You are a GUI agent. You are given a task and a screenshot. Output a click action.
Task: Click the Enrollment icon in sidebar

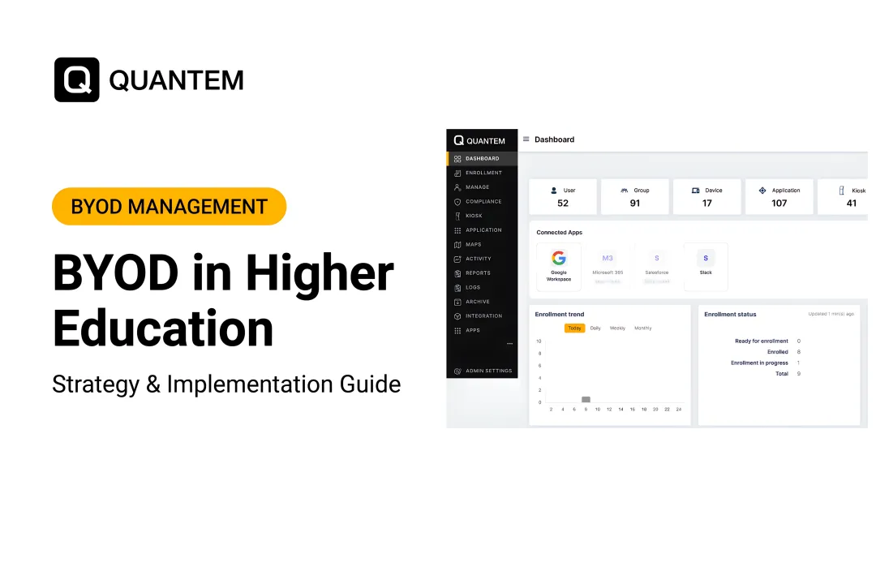tap(457, 173)
